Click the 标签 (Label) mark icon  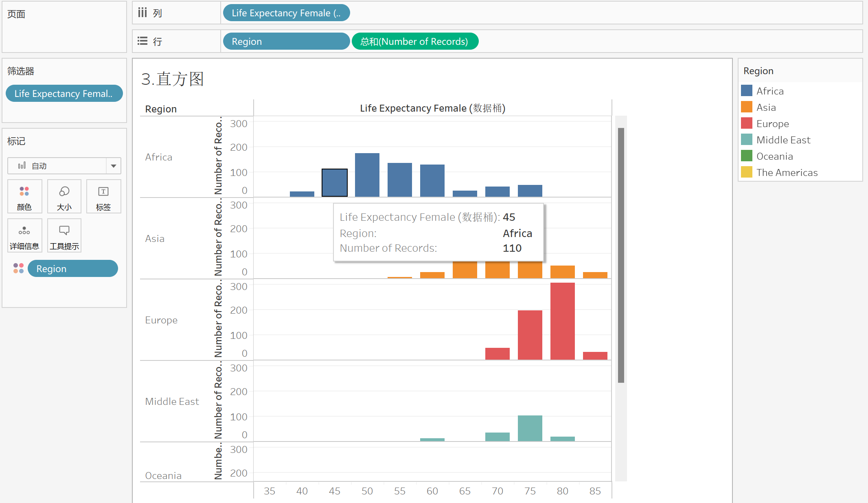coord(104,196)
